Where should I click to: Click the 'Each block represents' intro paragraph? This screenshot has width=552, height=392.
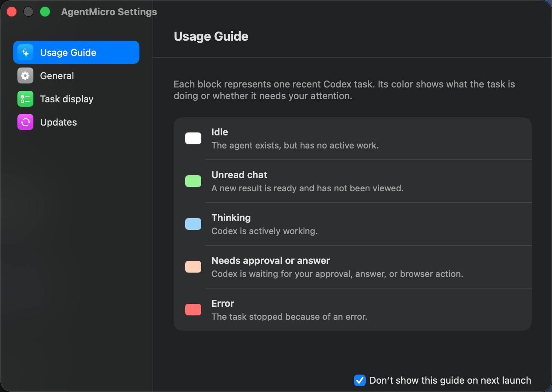[344, 90]
